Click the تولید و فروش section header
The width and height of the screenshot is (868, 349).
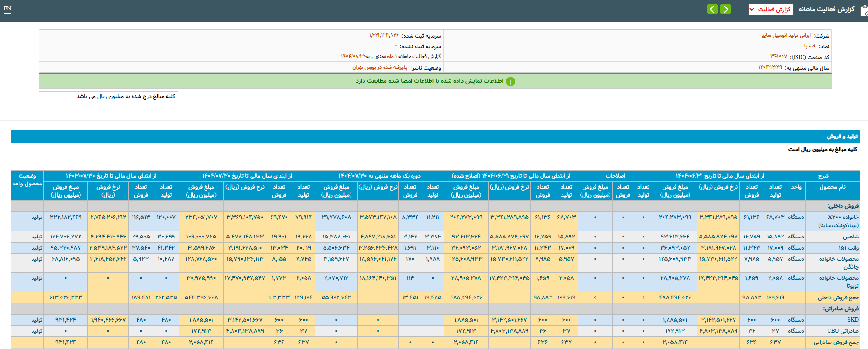(x=842, y=136)
